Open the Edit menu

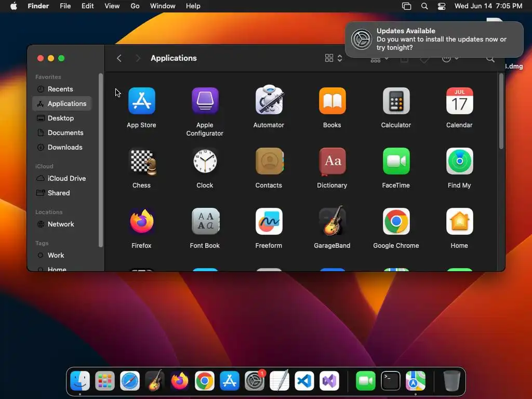[87, 6]
